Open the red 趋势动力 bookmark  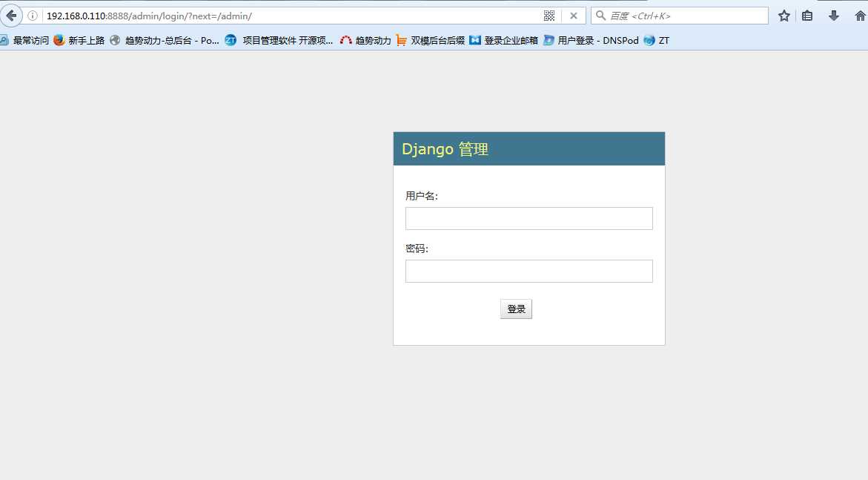coord(365,40)
